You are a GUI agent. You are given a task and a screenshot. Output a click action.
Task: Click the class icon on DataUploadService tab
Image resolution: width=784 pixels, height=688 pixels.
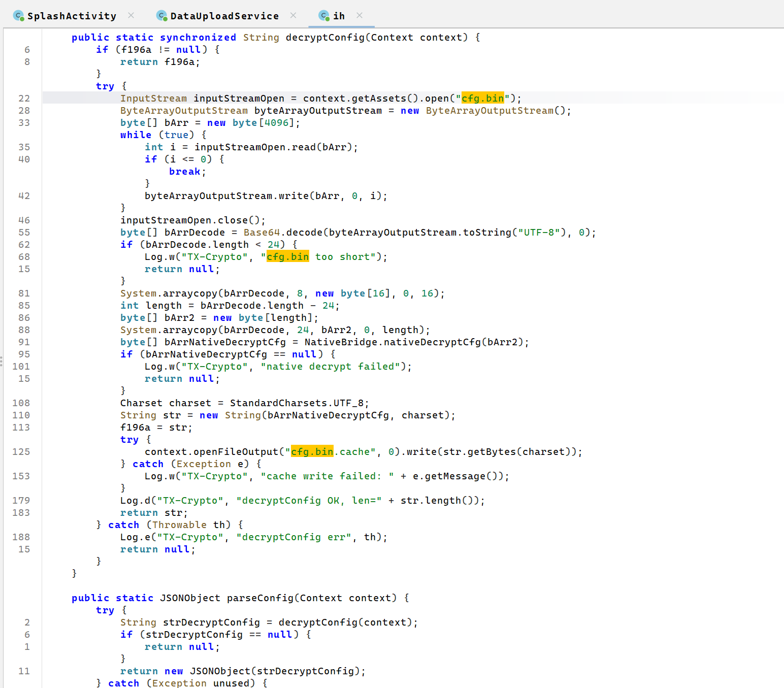[162, 16]
